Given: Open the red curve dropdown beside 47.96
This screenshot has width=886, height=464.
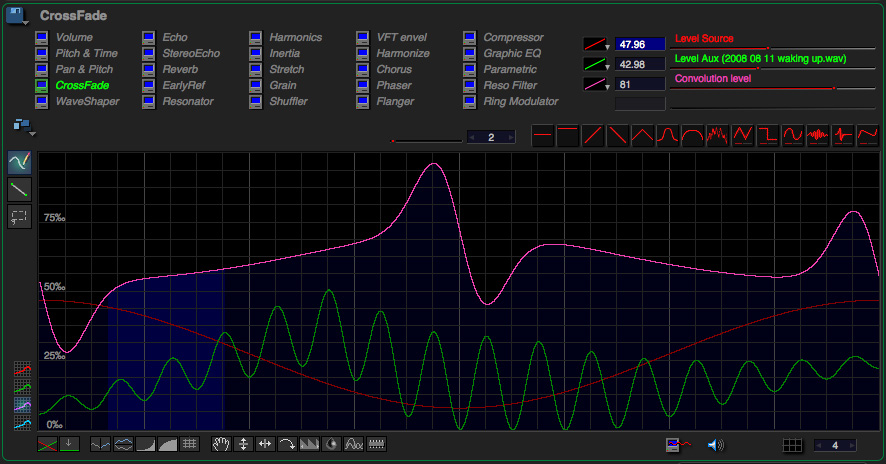Looking at the screenshot, I should point(596,44).
